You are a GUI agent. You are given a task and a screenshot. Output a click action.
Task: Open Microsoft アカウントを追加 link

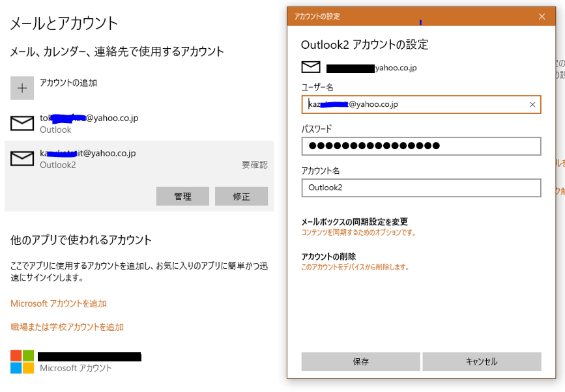59,303
